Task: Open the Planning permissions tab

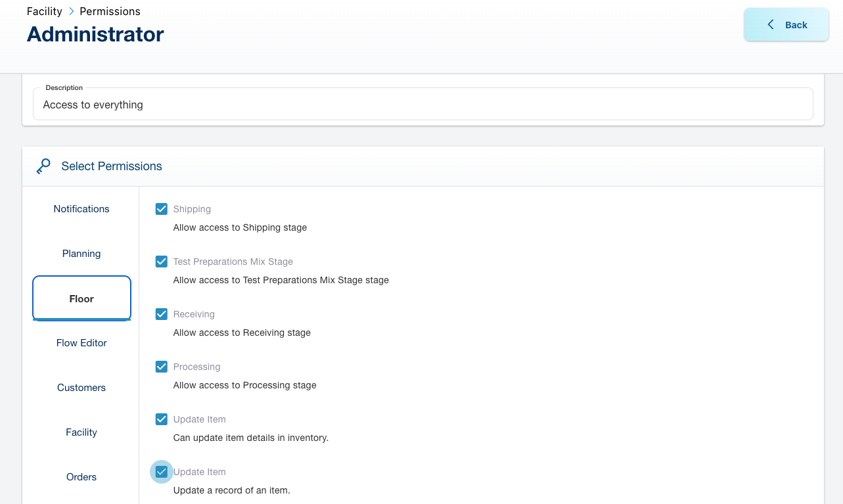Action: 81,254
